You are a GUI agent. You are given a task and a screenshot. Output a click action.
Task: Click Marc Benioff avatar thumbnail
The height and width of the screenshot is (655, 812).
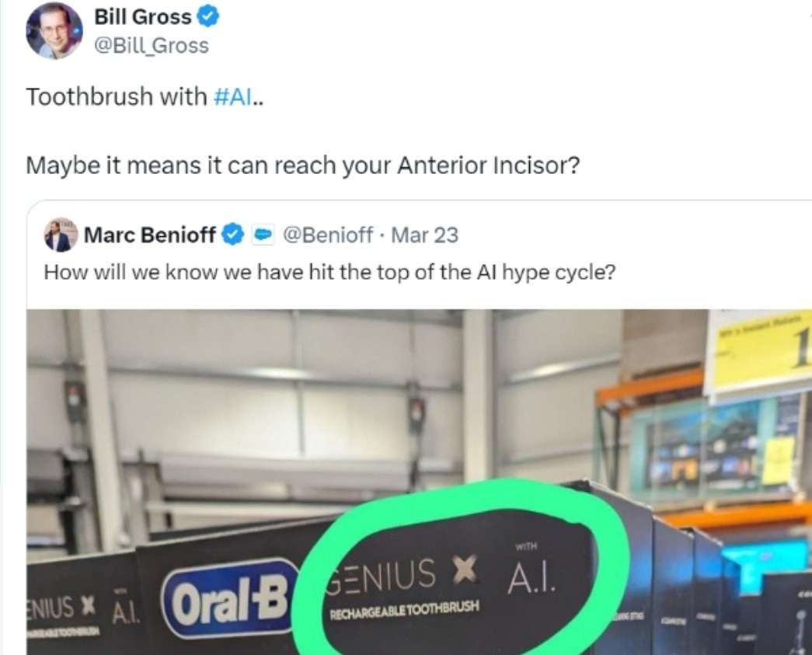[x=61, y=235]
